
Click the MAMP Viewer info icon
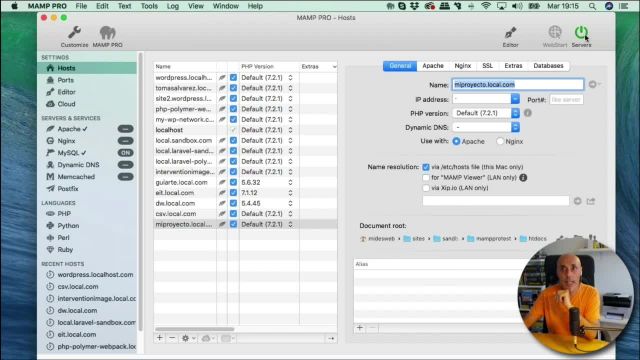point(523,178)
